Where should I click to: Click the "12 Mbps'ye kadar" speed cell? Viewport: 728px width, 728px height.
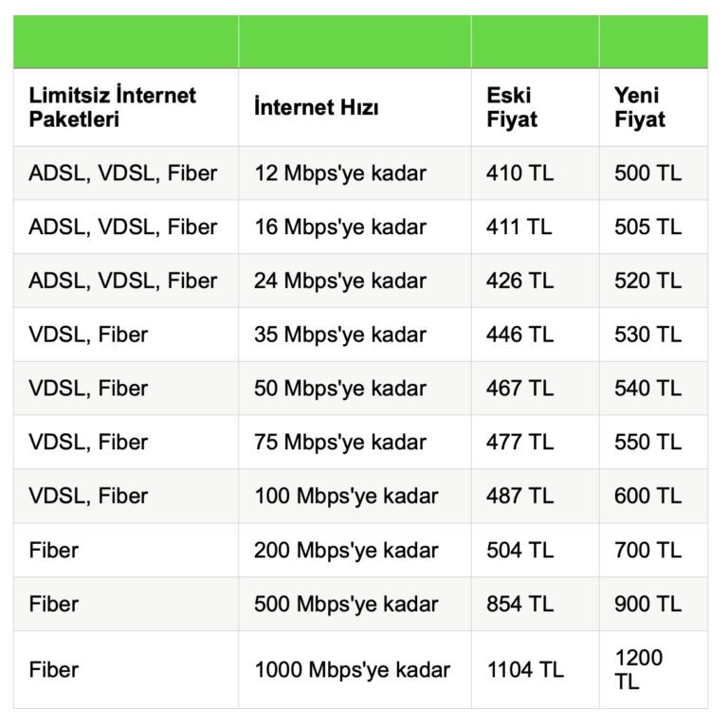pos(340,173)
